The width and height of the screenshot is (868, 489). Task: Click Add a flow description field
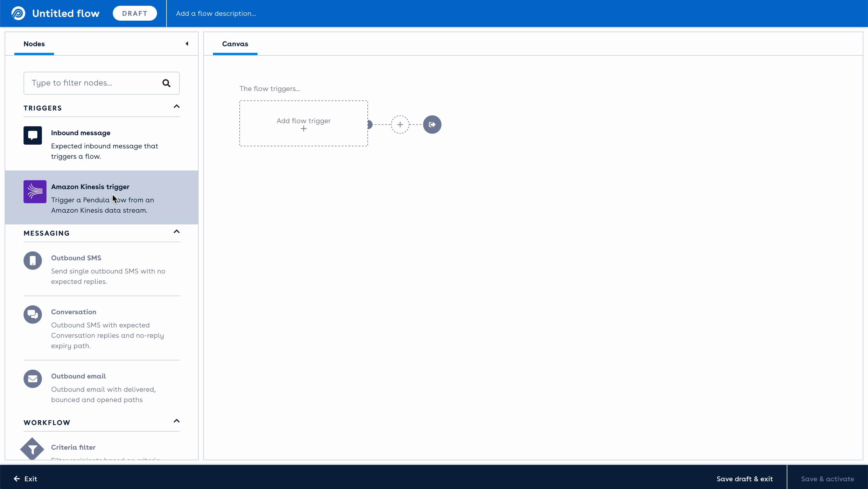point(216,13)
